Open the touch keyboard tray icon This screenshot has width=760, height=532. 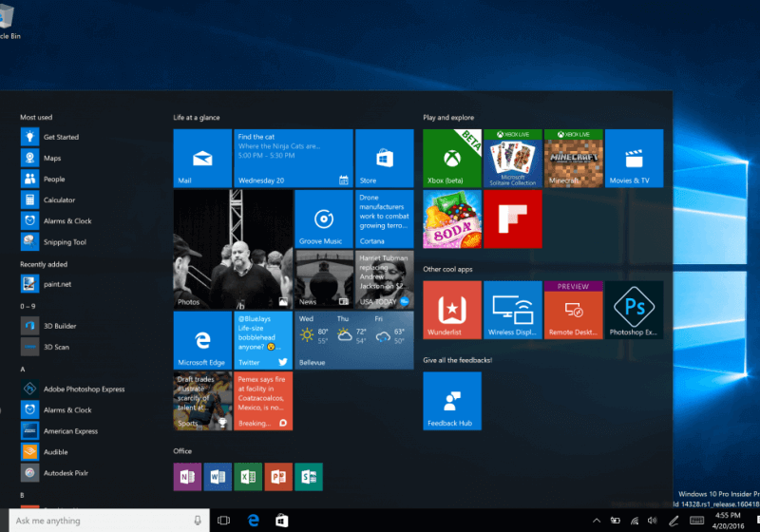(x=696, y=521)
